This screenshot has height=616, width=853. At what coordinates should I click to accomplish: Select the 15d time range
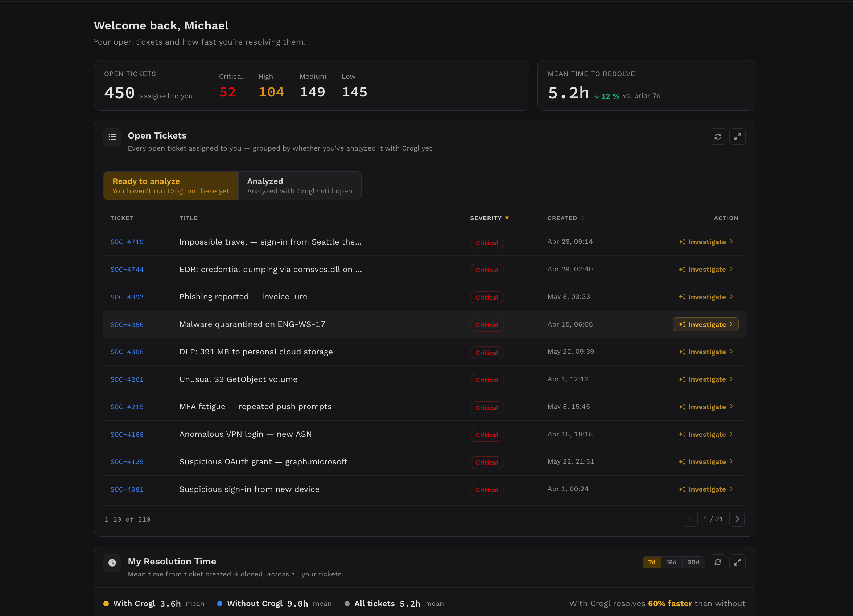pos(671,562)
